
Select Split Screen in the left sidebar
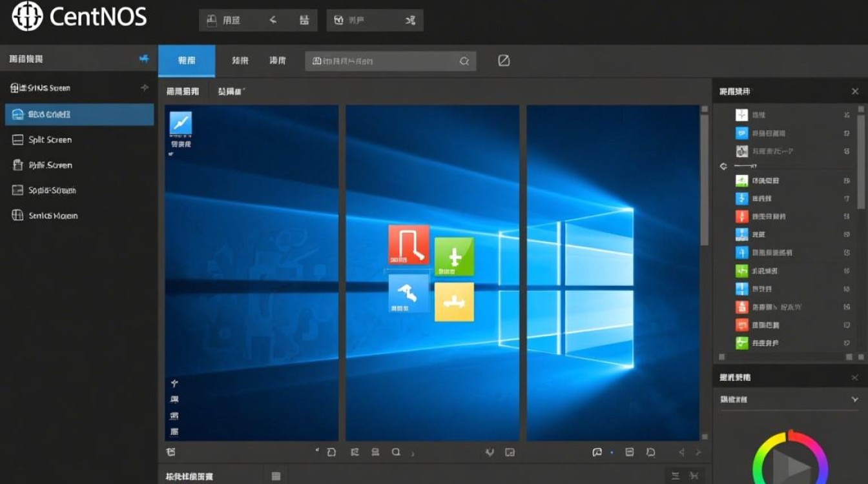point(50,139)
